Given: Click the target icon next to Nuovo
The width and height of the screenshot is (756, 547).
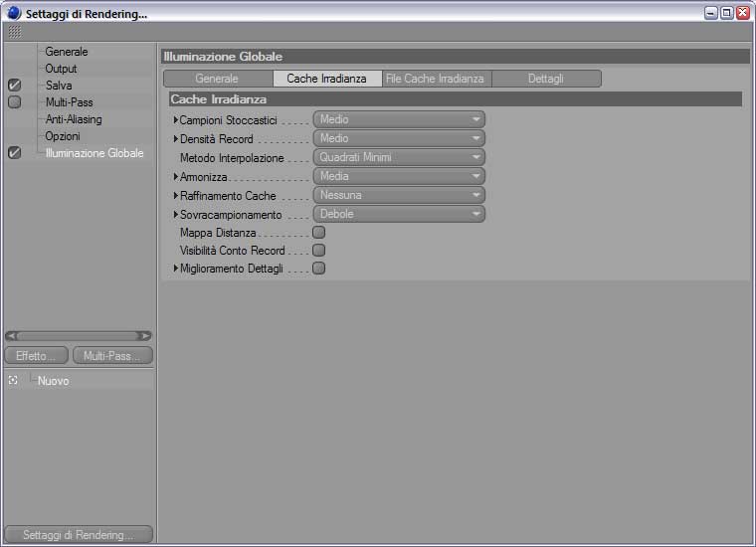Looking at the screenshot, I should 13,381.
